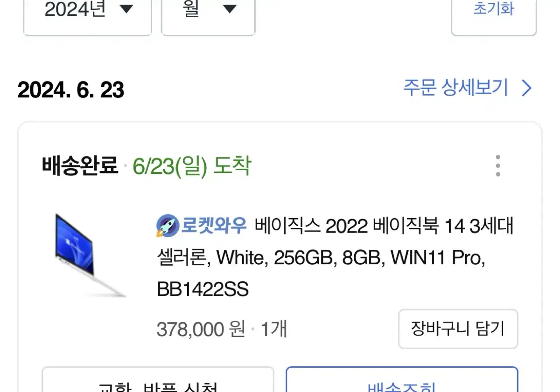The height and width of the screenshot is (392, 560).
Task: Click the 2024. 6. 23 order date heading
Action: [71, 89]
